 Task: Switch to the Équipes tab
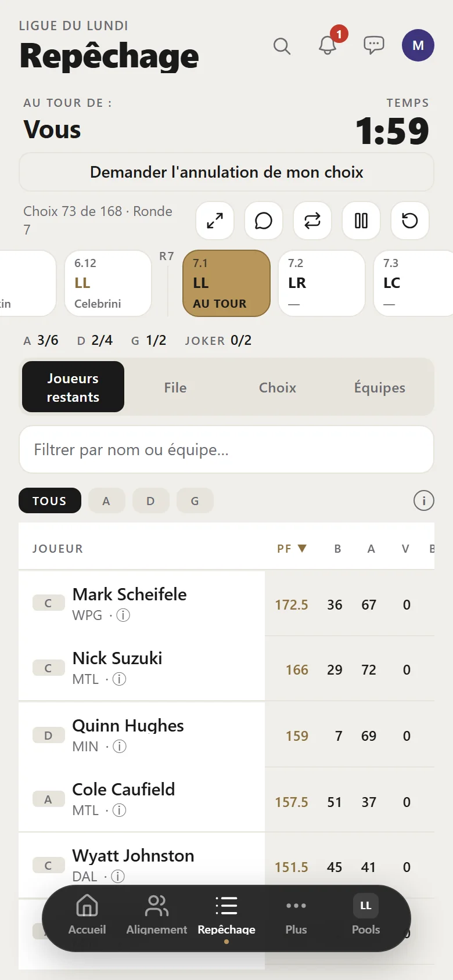[x=380, y=387]
